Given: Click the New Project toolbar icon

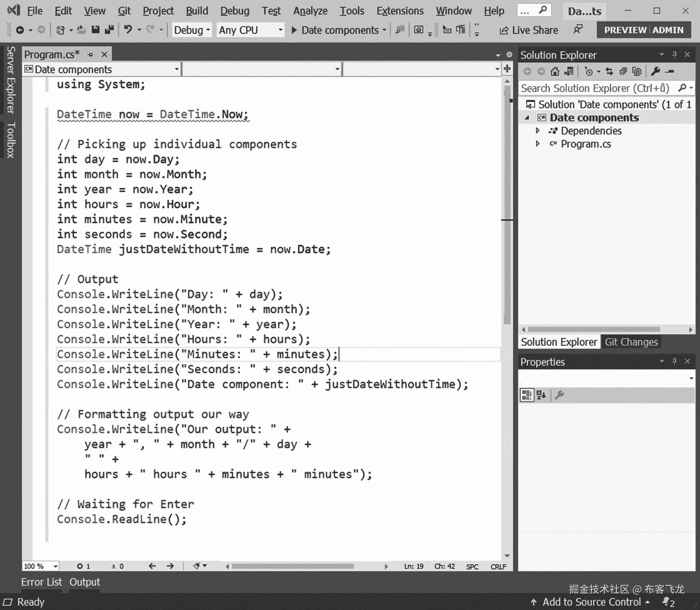Looking at the screenshot, I should click(x=60, y=30).
